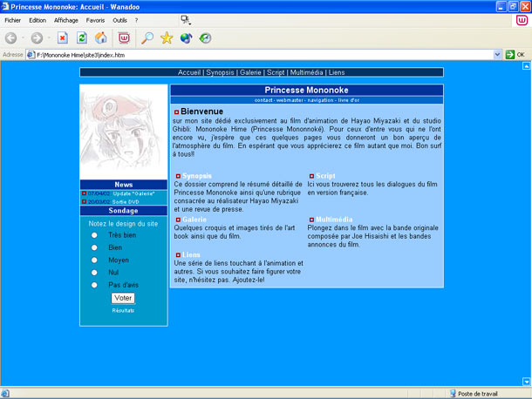Image resolution: width=532 pixels, height=399 pixels.
Task: Click the green OK go arrow icon
Action: (x=509, y=55)
